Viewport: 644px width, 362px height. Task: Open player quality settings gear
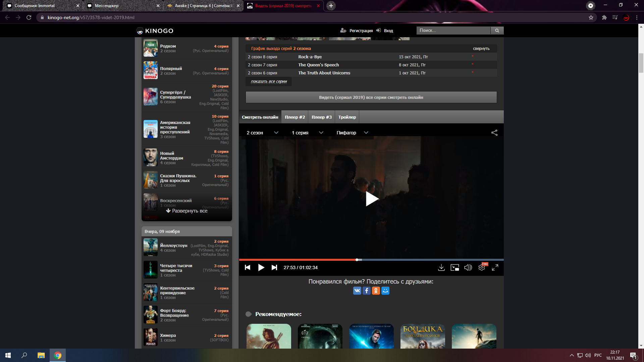(482, 268)
